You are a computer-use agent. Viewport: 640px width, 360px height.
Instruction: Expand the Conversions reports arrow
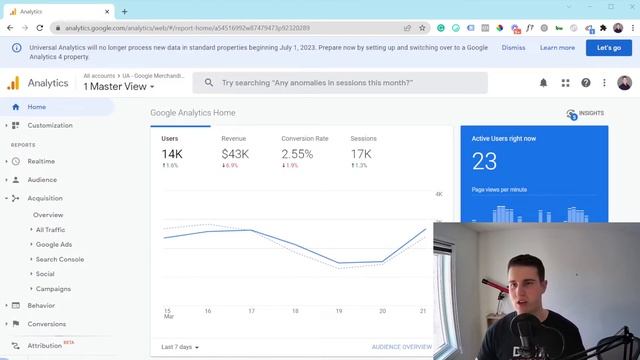tap(6, 324)
